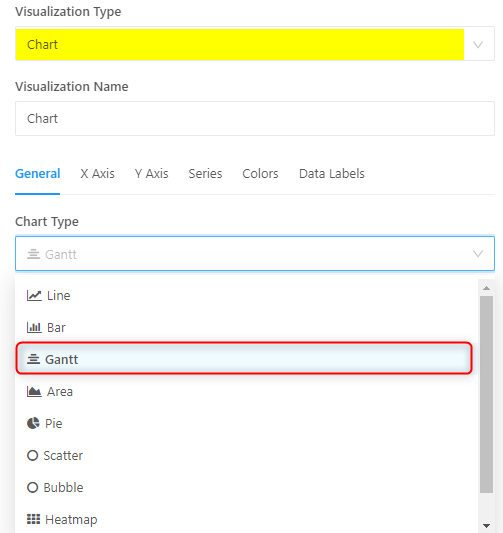Select the General tab
The width and height of the screenshot is (503, 533).
coord(38,174)
